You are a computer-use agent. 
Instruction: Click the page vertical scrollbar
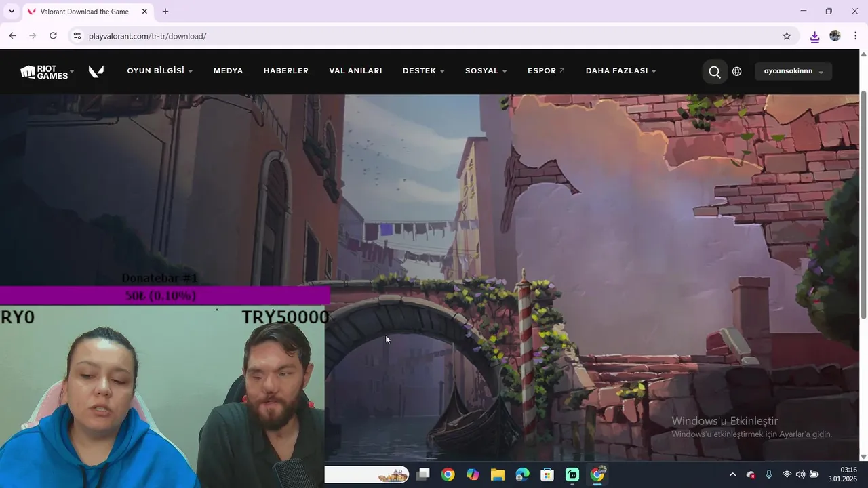click(863, 205)
